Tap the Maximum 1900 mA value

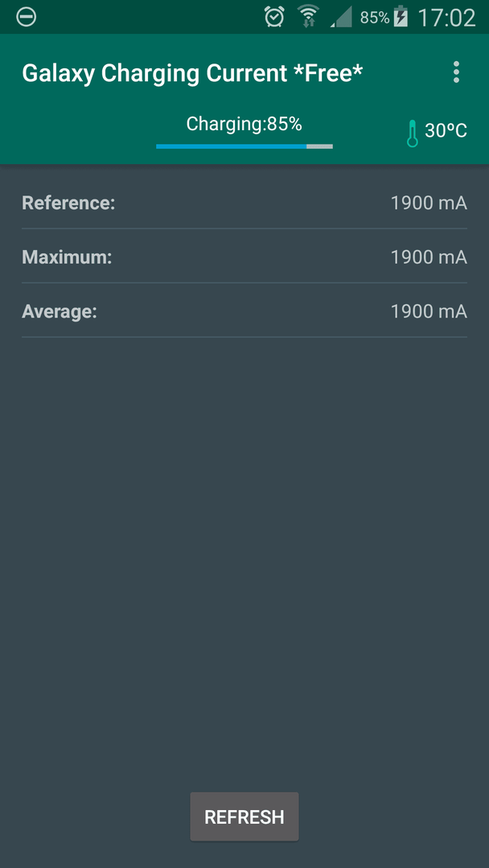429,257
